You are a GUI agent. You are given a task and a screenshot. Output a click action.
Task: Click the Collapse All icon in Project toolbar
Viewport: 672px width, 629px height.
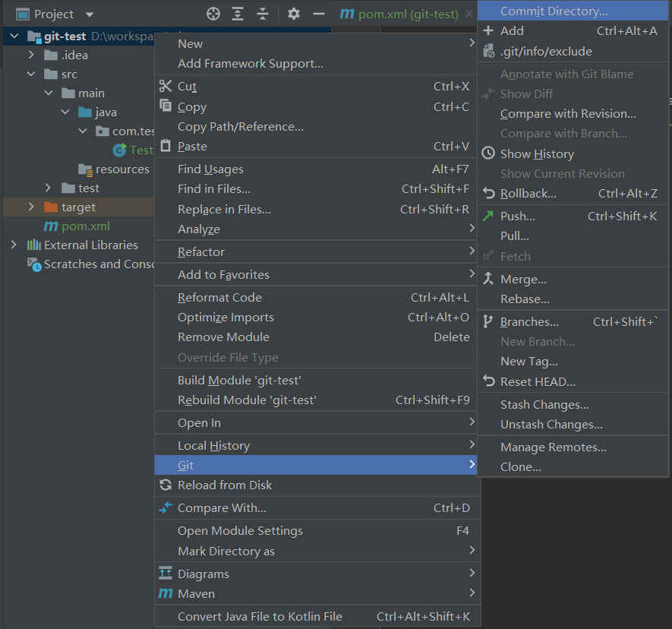click(x=262, y=14)
